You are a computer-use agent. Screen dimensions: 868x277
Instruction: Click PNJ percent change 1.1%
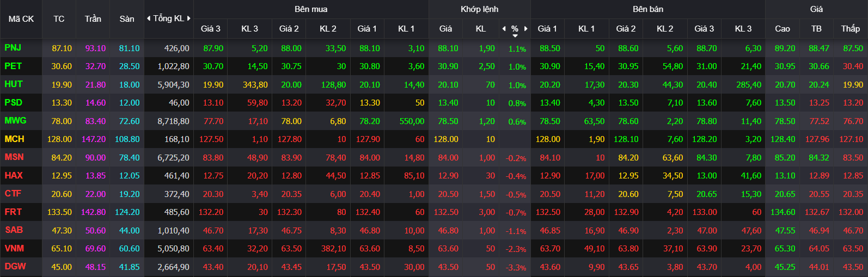517,49
